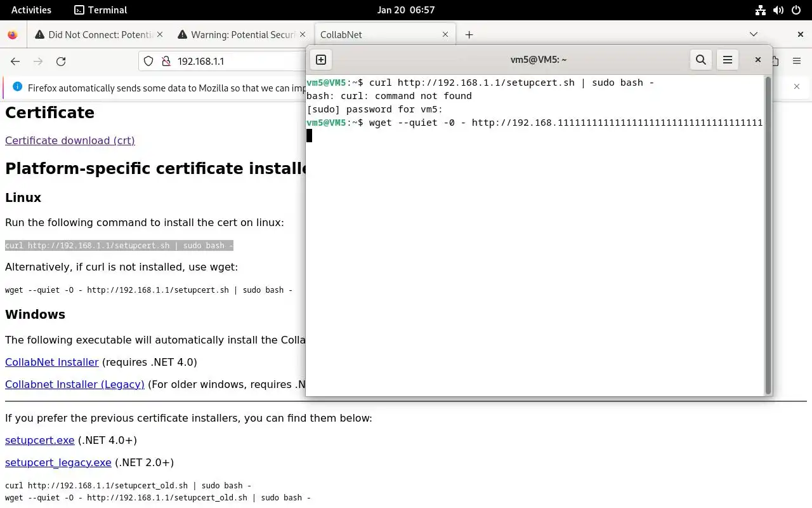This screenshot has height=508, width=812.
Task: Close the CollabNet tab
Action: pyautogui.click(x=445, y=34)
